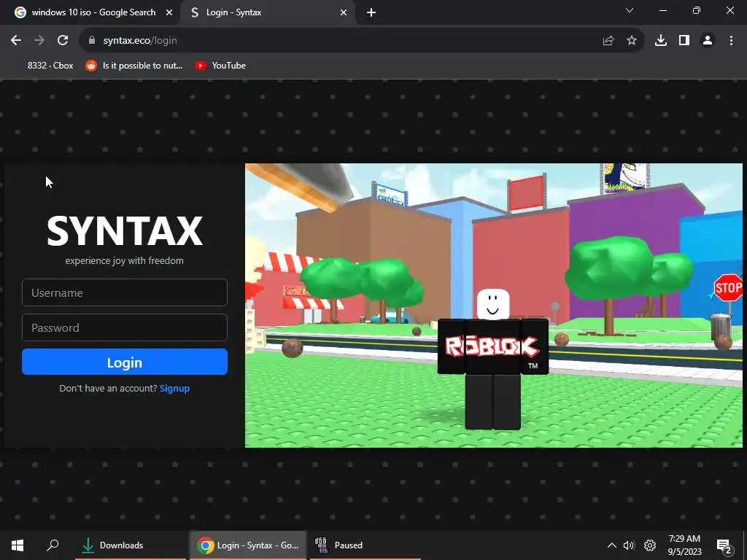This screenshot has height=560, width=747.
Task: Open the volume speaker tray icon
Action: pos(629,545)
